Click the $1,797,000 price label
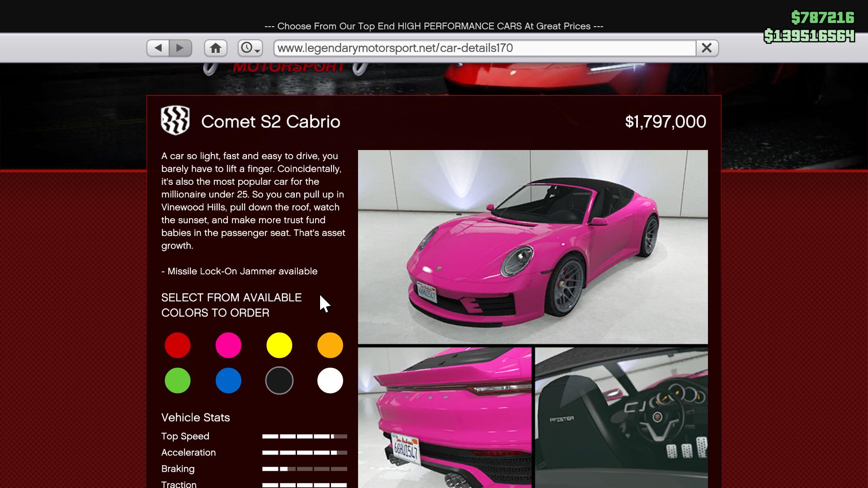Viewport: 868px width, 488px height. tap(665, 121)
